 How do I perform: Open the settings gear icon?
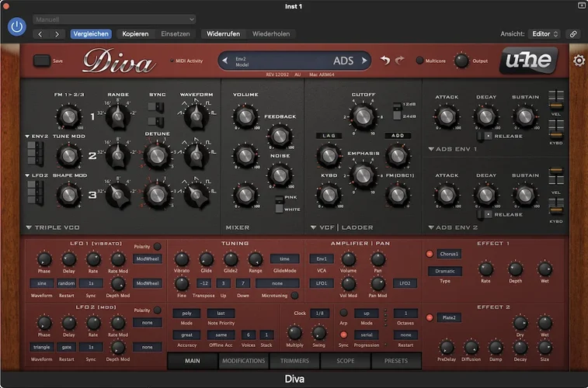pos(579,61)
